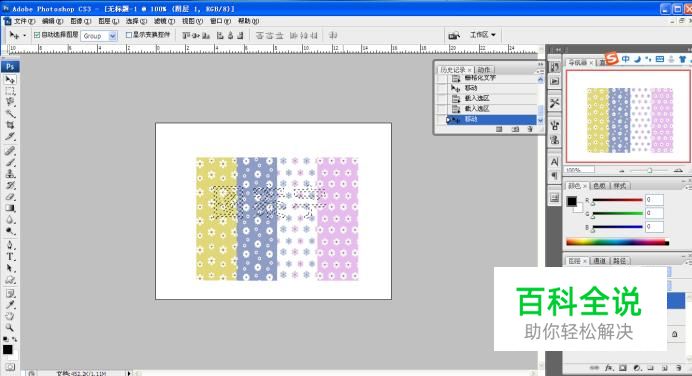Select the Slice tool
This screenshot has height=376, width=692.
pyautogui.click(x=10, y=136)
